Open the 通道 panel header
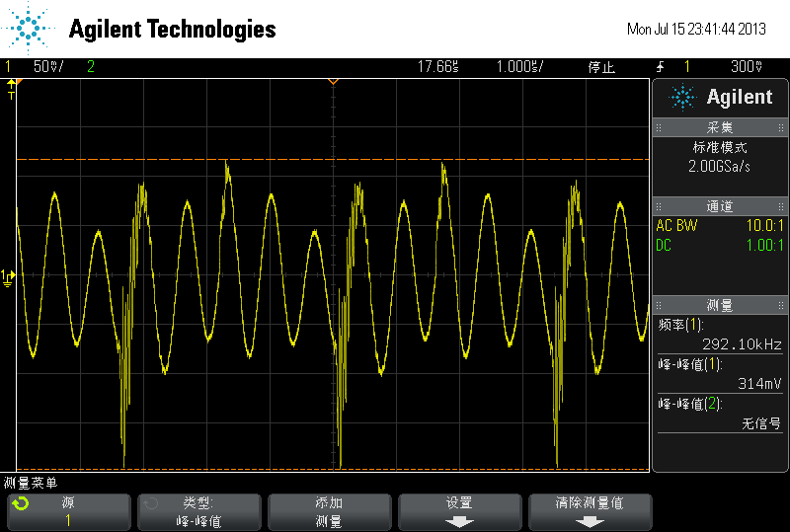This screenshot has height=532, width=790. [x=720, y=206]
